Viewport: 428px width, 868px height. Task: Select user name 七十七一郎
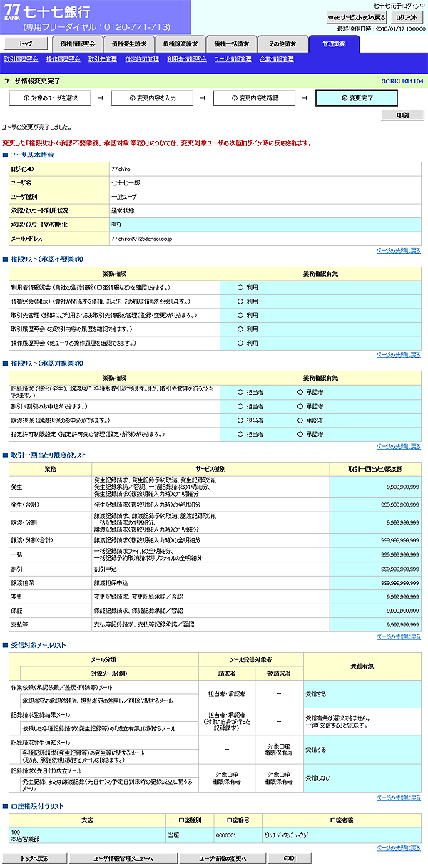point(124,183)
